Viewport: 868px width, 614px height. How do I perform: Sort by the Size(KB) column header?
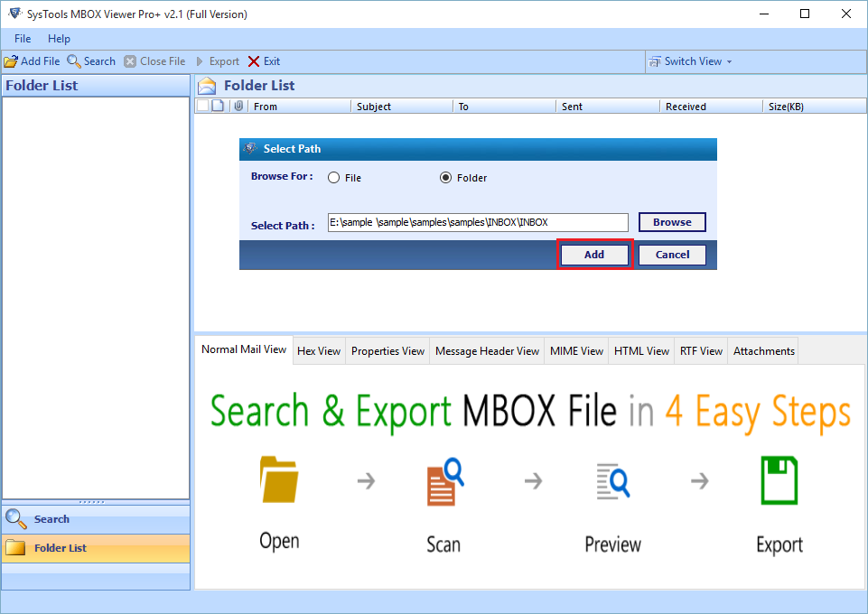tap(815, 107)
